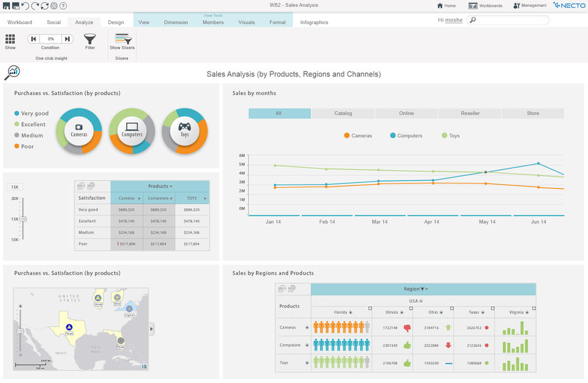Image resolution: width=588 pixels, height=383 pixels.
Task: Open map legend list icon
Action: (145, 366)
